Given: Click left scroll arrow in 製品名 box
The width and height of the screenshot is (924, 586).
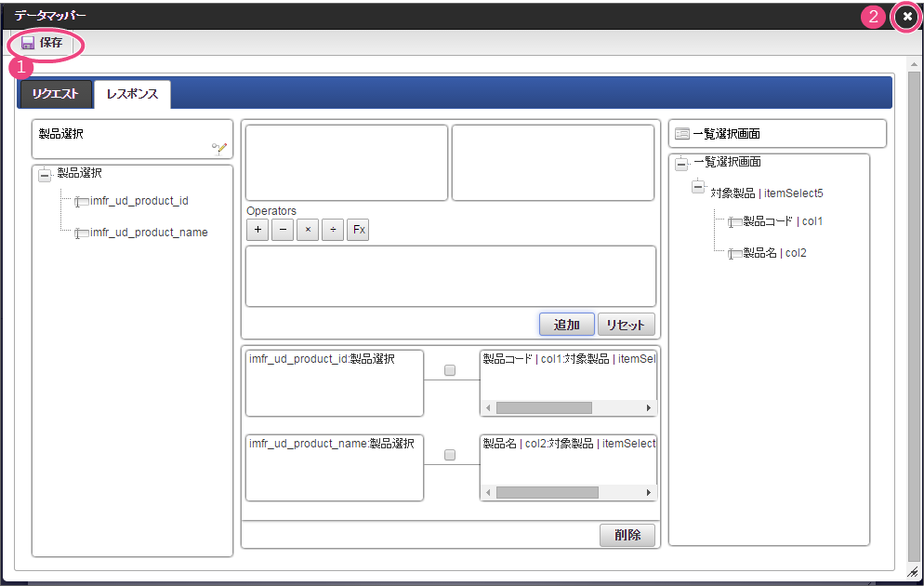Looking at the screenshot, I should (488, 493).
